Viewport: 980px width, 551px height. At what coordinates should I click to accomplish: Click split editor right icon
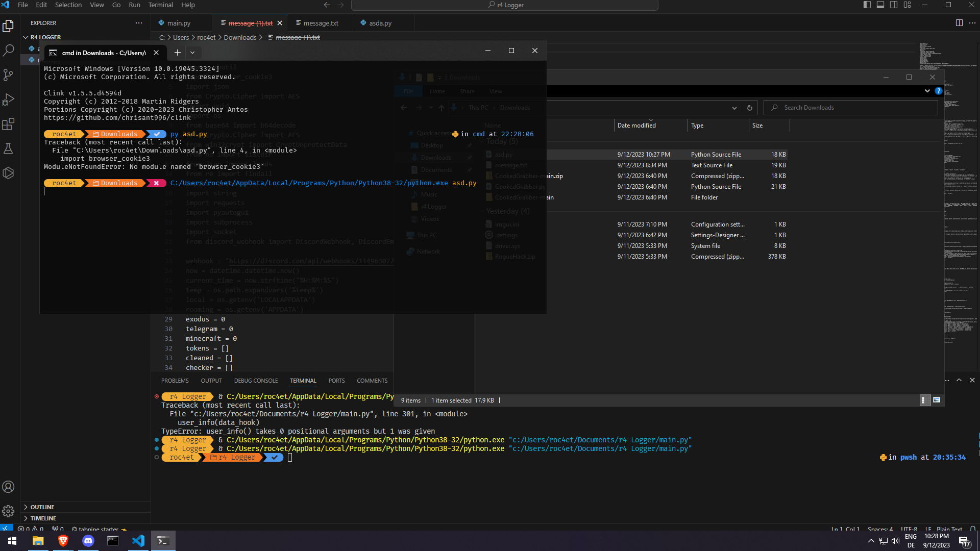959,23
